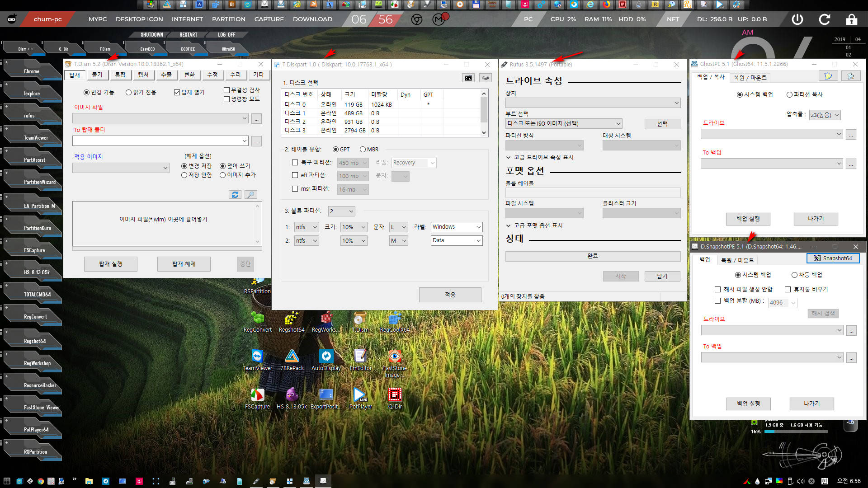This screenshot has width=868, height=488.
Task: Expand 고급 드라이브 속성 표시 in Rufus
Action: (x=539, y=157)
